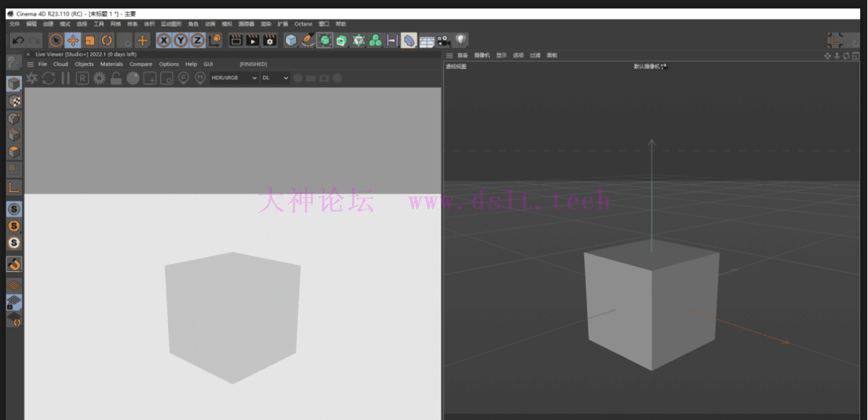Add a camera object from toolbar
The width and height of the screenshot is (868, 420).
point(444,41)
